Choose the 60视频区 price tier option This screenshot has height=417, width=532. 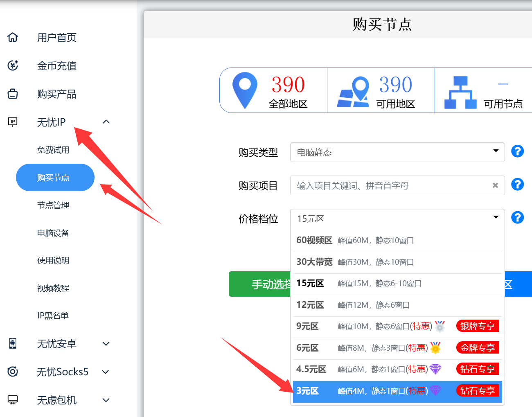[397, 241]
